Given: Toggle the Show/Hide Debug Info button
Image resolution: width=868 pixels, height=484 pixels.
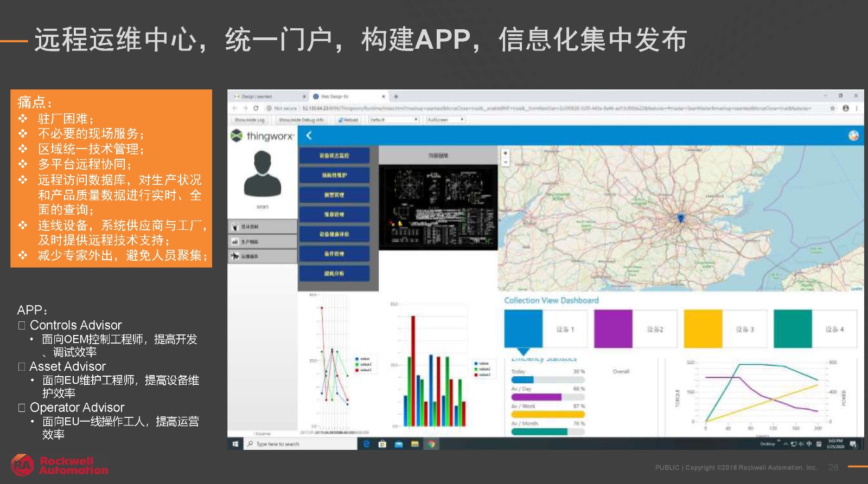Looking at the screenshot, I should click(x=301, y=120).
